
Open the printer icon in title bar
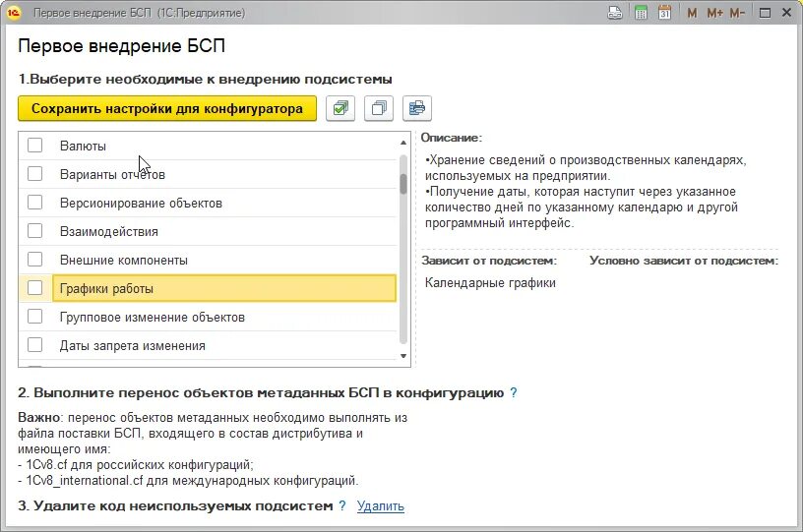[x=614, y=13]
